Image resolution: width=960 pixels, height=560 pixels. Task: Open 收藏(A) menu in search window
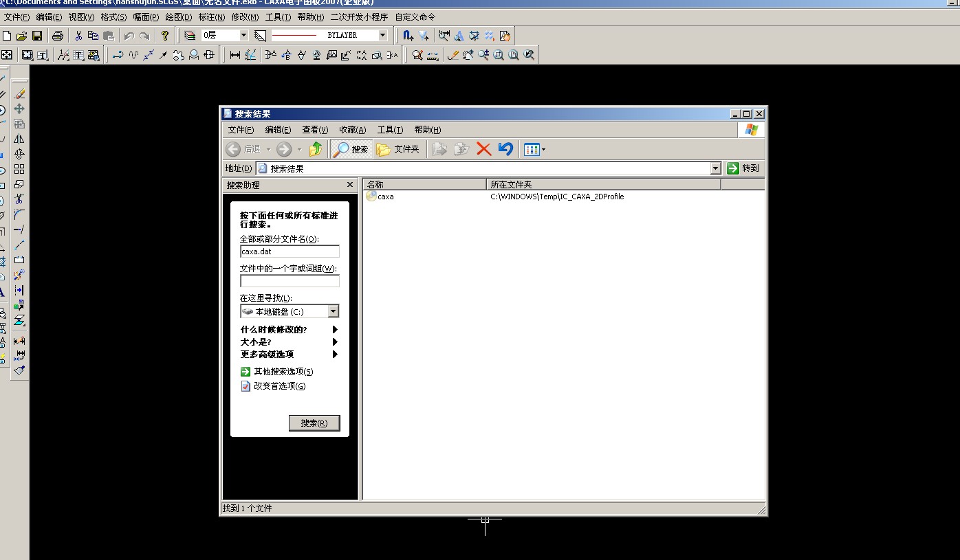(x=352, y=130)
